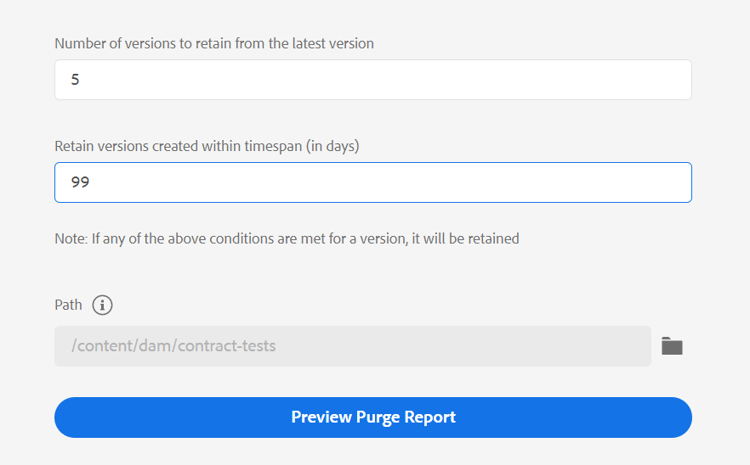Click the note about retention conditions
The height and width of the screenshot is (465, 750).
pos(287,239)
